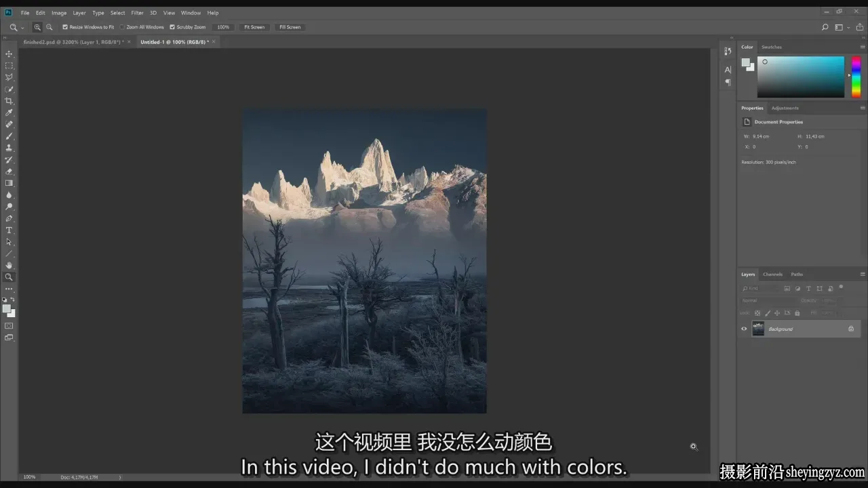Select the Gradient tool
The height and width of the screenshot is (488, 868).
9,183
